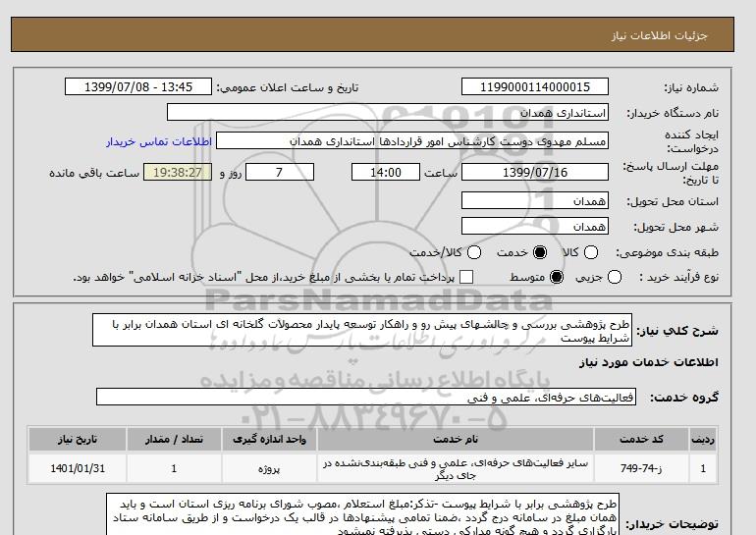Click the جزئیات اطلاعات نیاز header title
Image resolution: width=756 pixels, height=535 pixels.
pos(659,35)
